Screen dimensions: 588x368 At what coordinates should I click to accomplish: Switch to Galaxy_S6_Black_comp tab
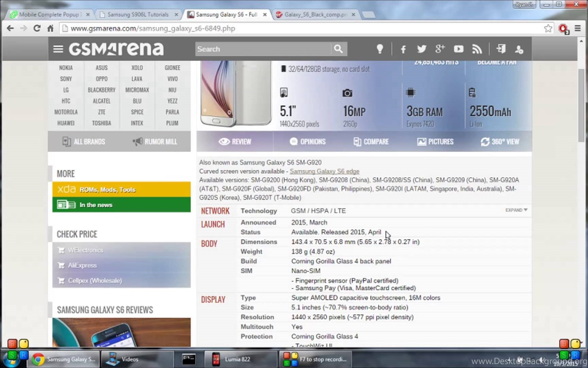click(315, 14)
